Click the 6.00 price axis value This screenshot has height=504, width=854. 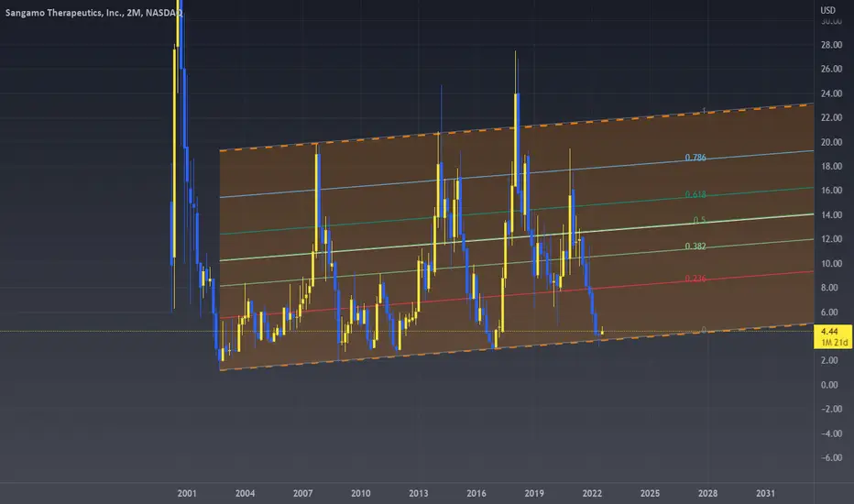829,312
